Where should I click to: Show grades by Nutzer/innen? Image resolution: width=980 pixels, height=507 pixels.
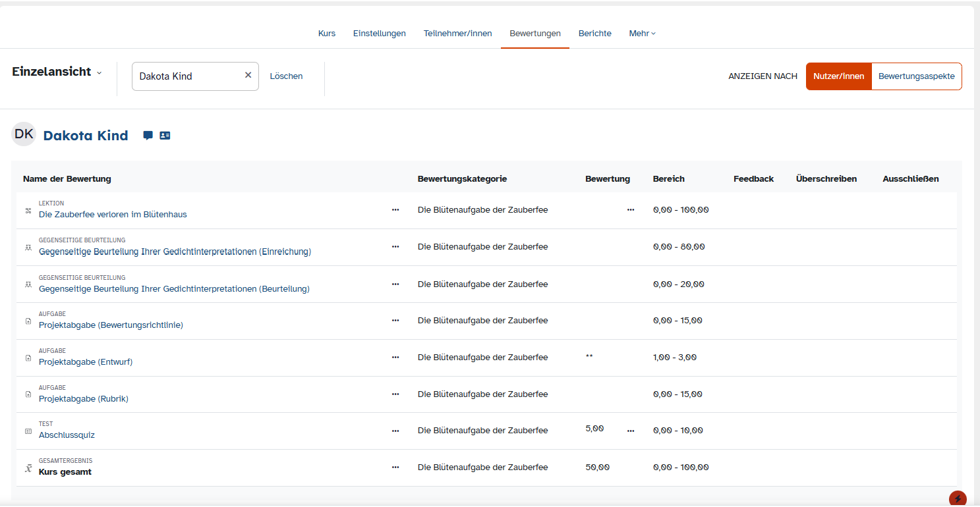(838, 76)
